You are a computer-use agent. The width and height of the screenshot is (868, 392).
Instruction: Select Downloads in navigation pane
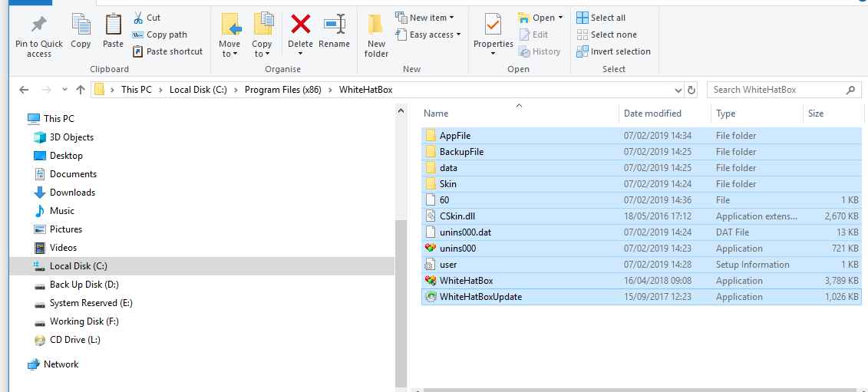point(72,193)
